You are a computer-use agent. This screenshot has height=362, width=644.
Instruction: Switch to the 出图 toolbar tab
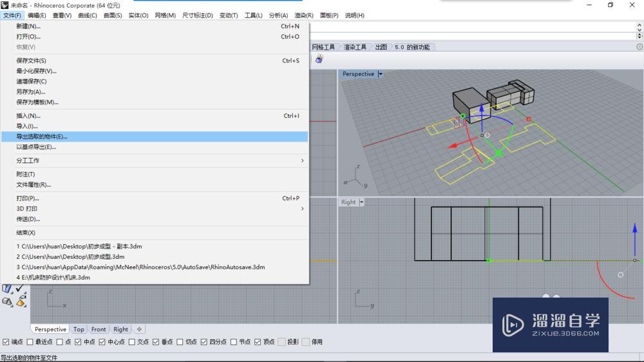tap(381, 47)
